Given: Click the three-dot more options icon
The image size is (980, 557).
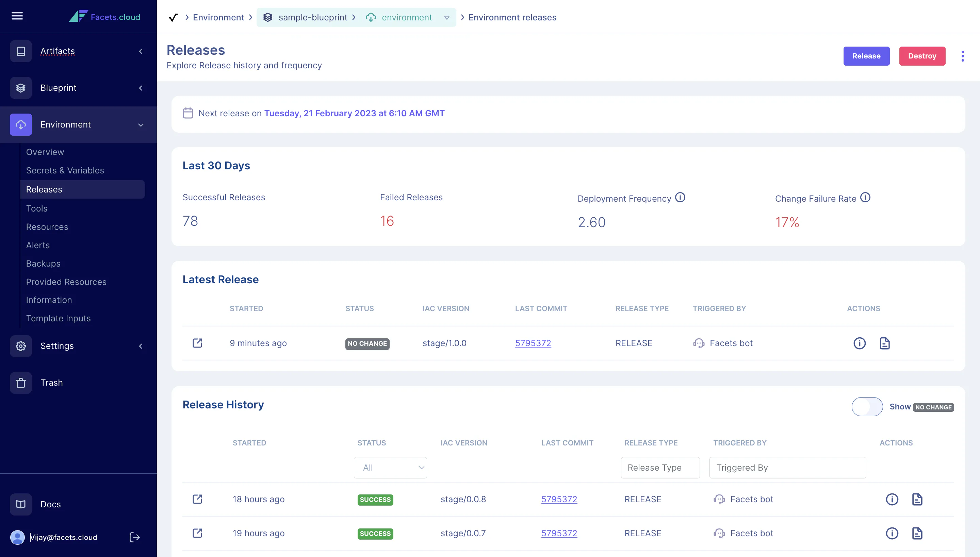Looking at the screenshot, I should pos(962,56).
